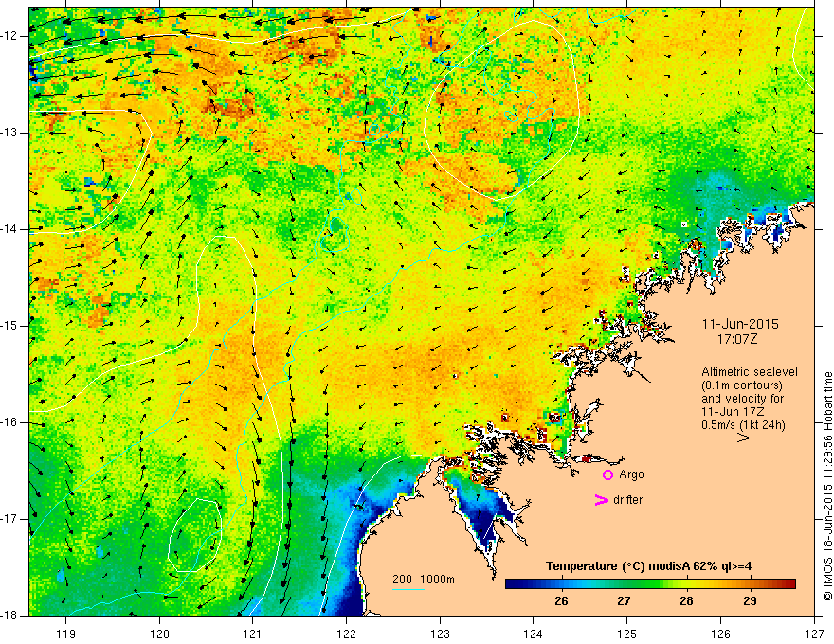
Task: Click latitude axis label -14
Action: coord(9,229)
